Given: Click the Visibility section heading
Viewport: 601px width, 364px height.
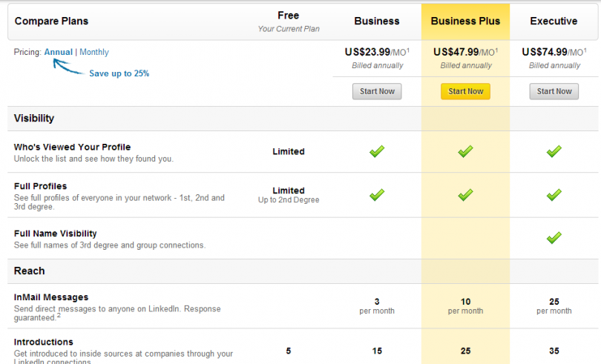Looking at the screenshot, I should pyautogui.click(x=34, y=118).
